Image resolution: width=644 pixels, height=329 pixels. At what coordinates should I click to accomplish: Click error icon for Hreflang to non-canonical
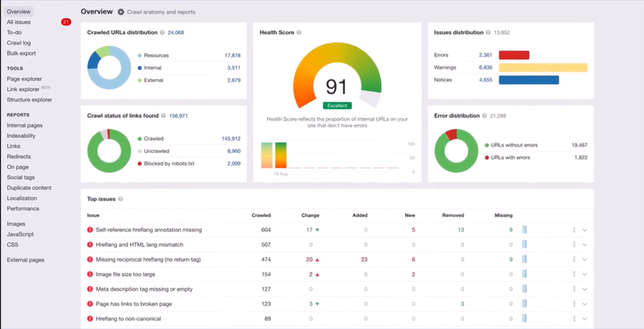[90, 319]
